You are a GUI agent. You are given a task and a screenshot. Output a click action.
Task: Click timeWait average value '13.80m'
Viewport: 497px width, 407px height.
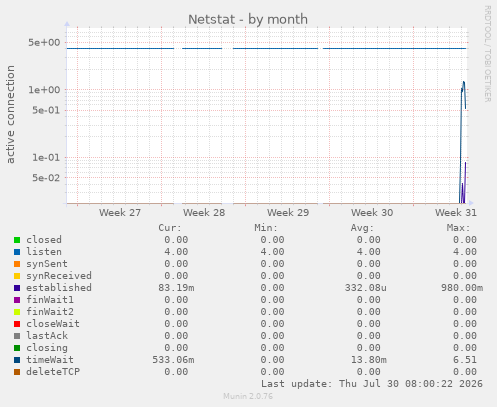click(x=369, y=360)
